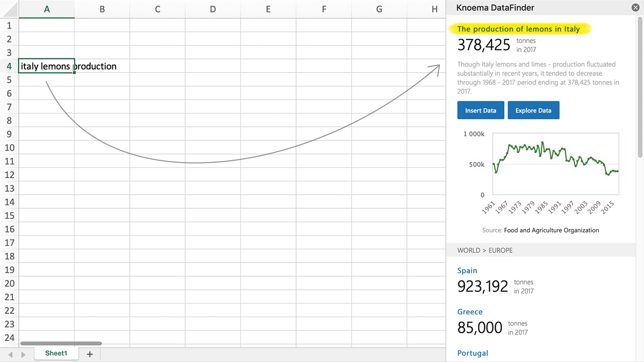This screenshot has width=644, height=362.
Task: Add a new sheet with plus icon
Action: [x=90, y=354]
